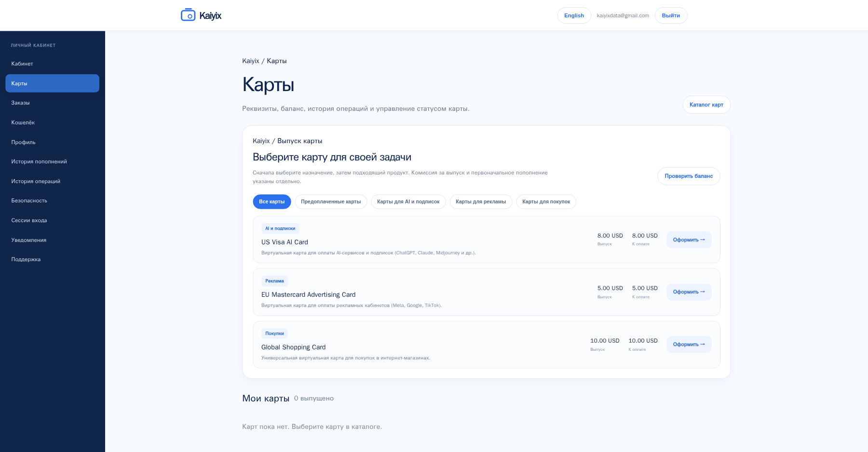The width and height of the screenshot is (868, 452).
Task: Click the Мои карты heading
Action: click(x=266, y=399)
